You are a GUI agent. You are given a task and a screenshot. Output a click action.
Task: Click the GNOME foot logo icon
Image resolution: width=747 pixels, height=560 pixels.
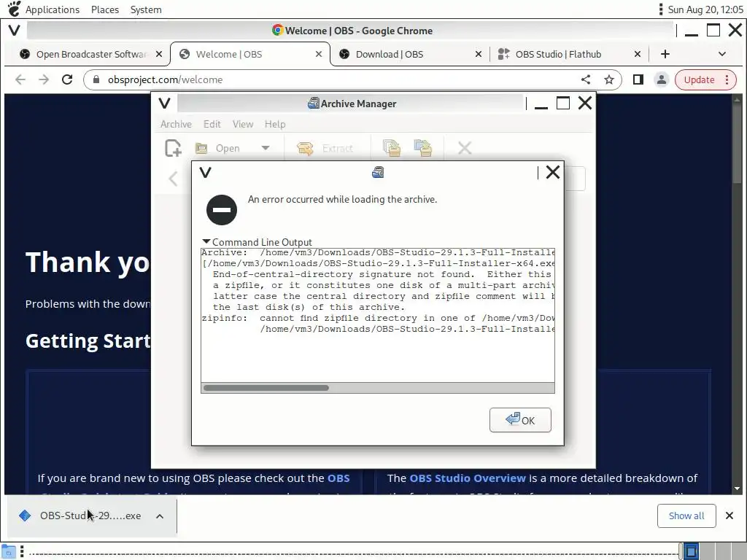[x=15, y=9]
